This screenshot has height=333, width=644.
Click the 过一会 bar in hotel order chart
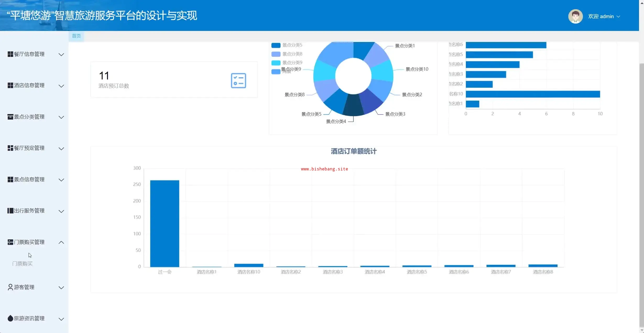[165, 223]
